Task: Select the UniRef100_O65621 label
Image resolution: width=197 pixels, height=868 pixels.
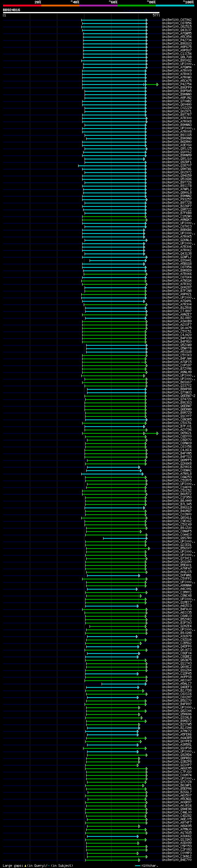Action: [x=177, y=433]
